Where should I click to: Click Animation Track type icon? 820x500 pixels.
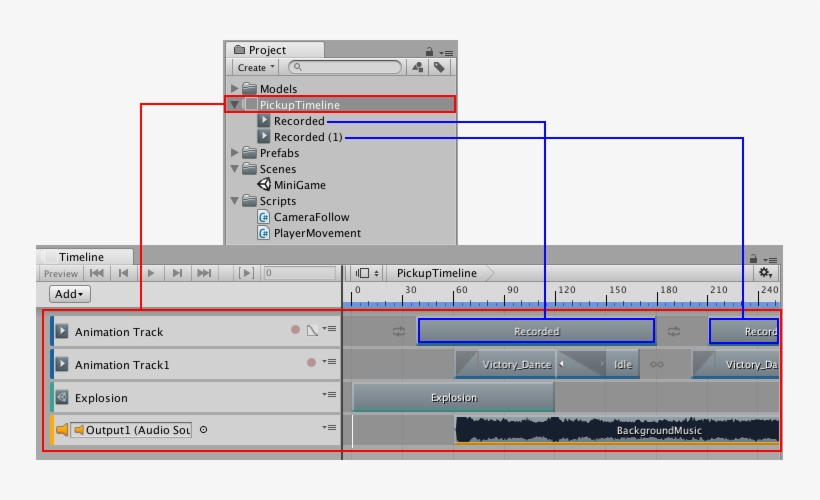62,331
